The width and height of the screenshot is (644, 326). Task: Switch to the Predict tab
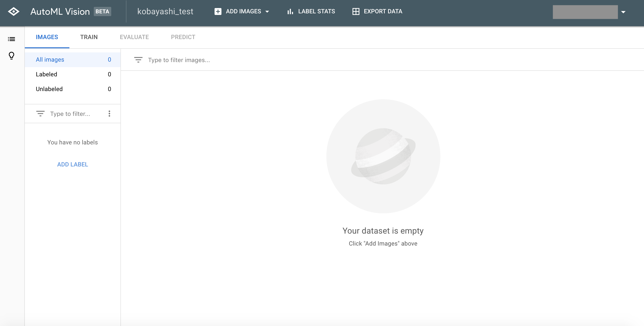tap(183, 37)
